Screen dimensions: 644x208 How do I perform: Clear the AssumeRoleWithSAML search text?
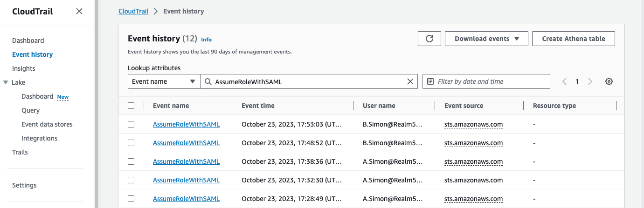point(410,81)
